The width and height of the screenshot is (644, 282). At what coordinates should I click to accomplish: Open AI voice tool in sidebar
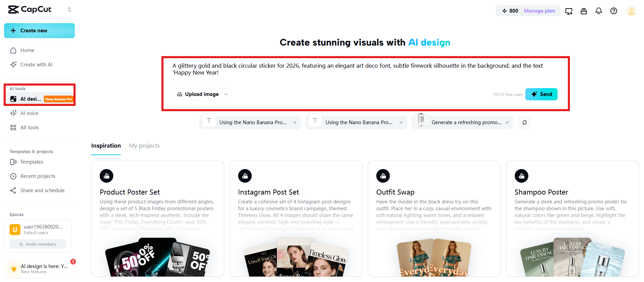click(29, 113)
